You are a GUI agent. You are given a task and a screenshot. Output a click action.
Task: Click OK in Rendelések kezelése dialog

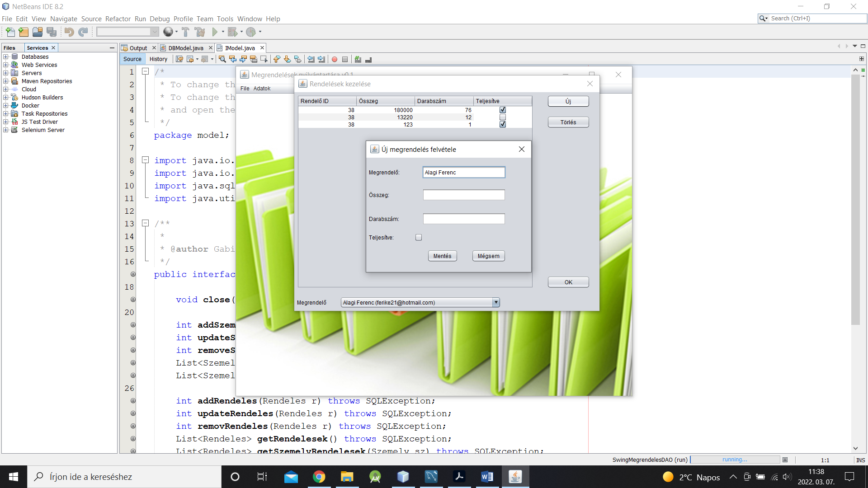pyautogui.click(x=568, y=282)
